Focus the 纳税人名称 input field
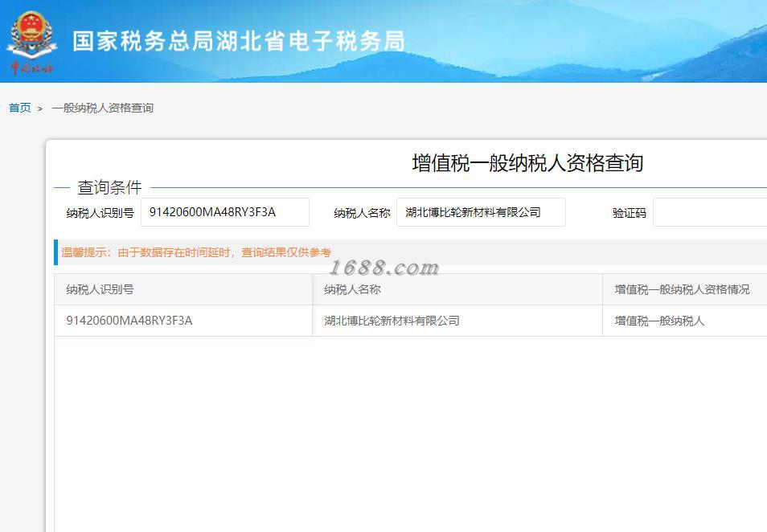The image size is (767, 532). (x=481, y=212)
